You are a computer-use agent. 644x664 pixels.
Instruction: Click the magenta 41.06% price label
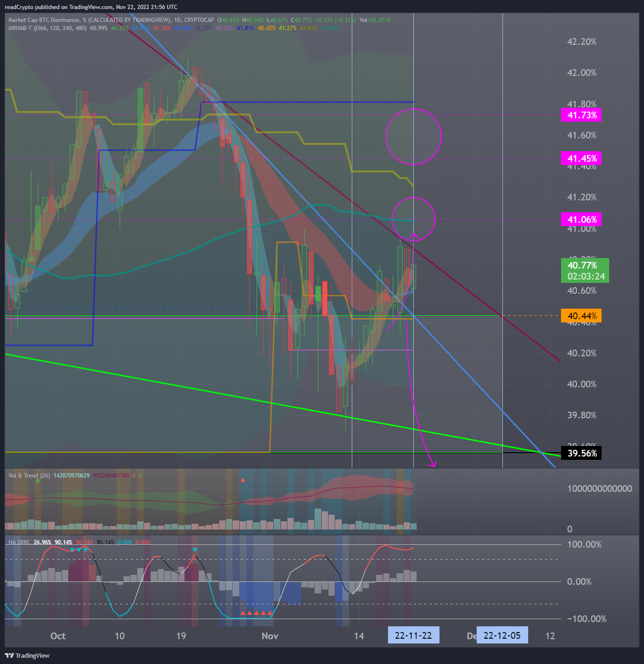(x=582, y=219)
